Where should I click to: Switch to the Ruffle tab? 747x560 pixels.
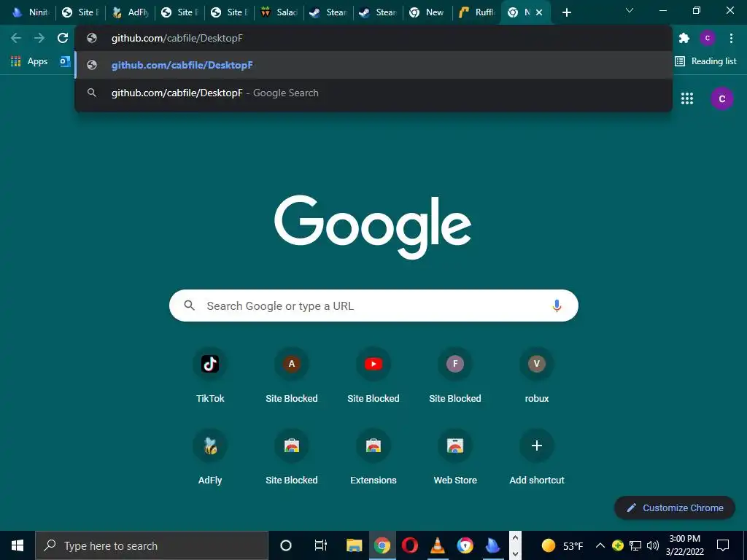click(x=477, y=12)
